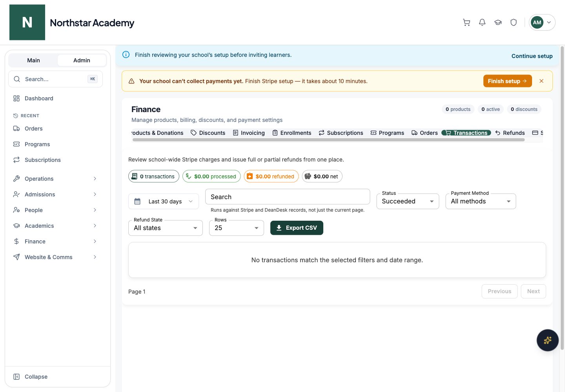The height and width of the screenshot is (392, 565).
Task: Open the Payment Method dropdown
Action: coord(481,201)
